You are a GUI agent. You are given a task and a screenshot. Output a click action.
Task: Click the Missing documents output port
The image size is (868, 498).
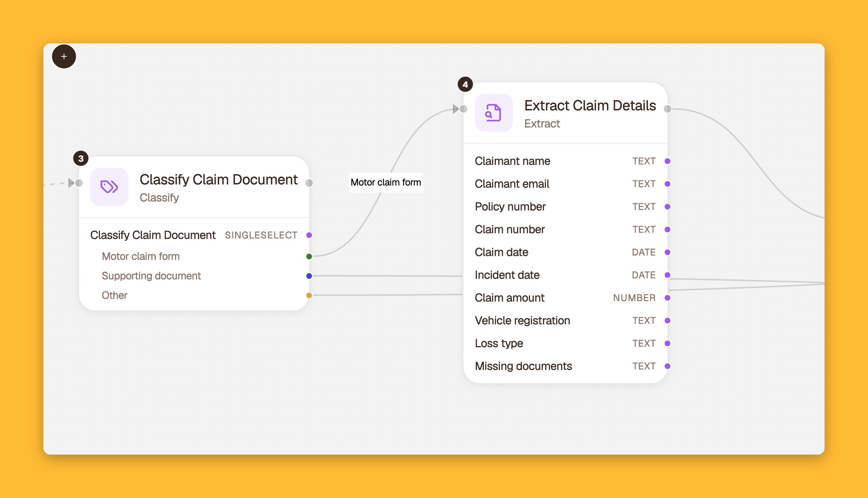point(668,366)
